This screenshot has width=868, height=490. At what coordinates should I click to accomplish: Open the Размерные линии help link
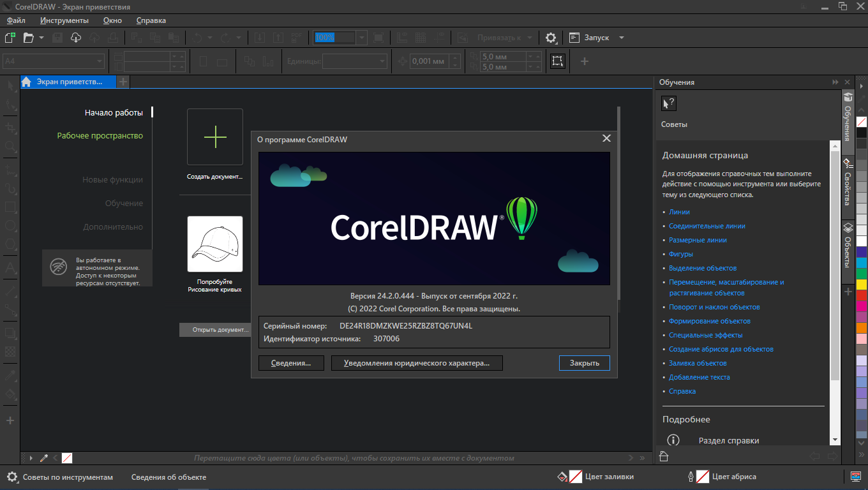[698, 240]
